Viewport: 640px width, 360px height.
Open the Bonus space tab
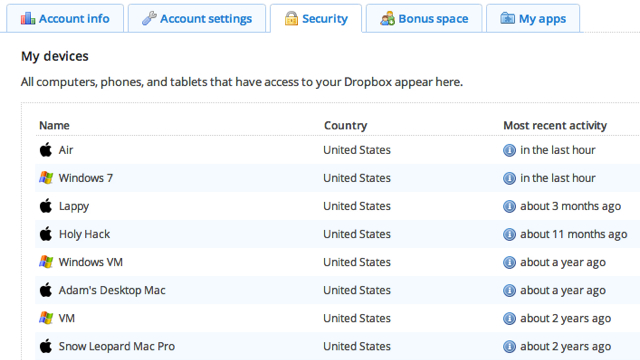click(424, 18)
